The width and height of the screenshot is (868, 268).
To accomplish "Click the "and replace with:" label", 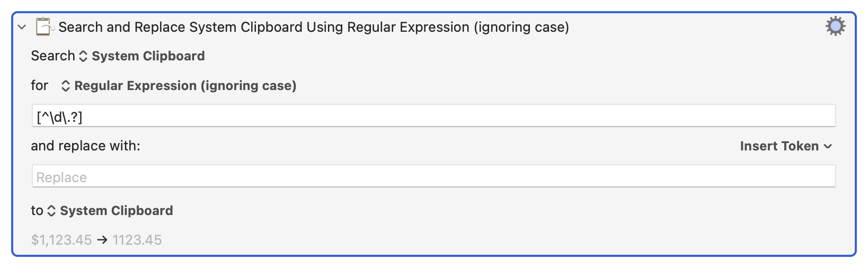I will 85,146.
